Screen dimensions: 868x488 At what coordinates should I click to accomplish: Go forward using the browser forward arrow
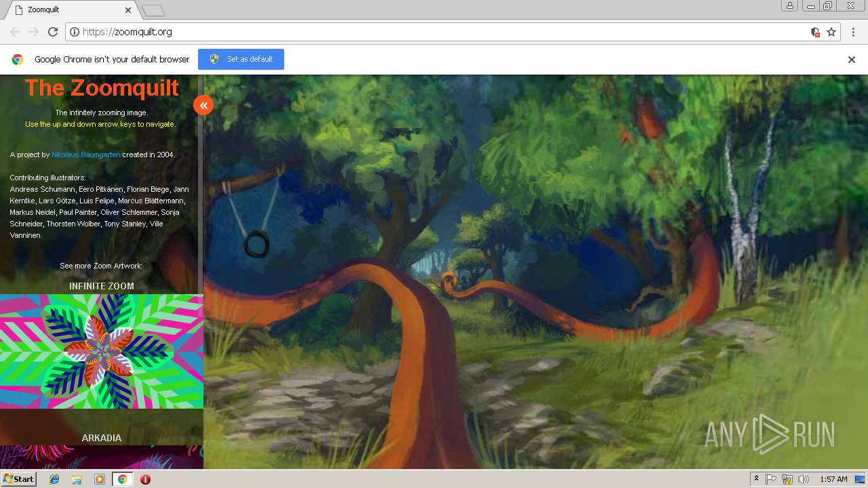(x=34, y=32)
